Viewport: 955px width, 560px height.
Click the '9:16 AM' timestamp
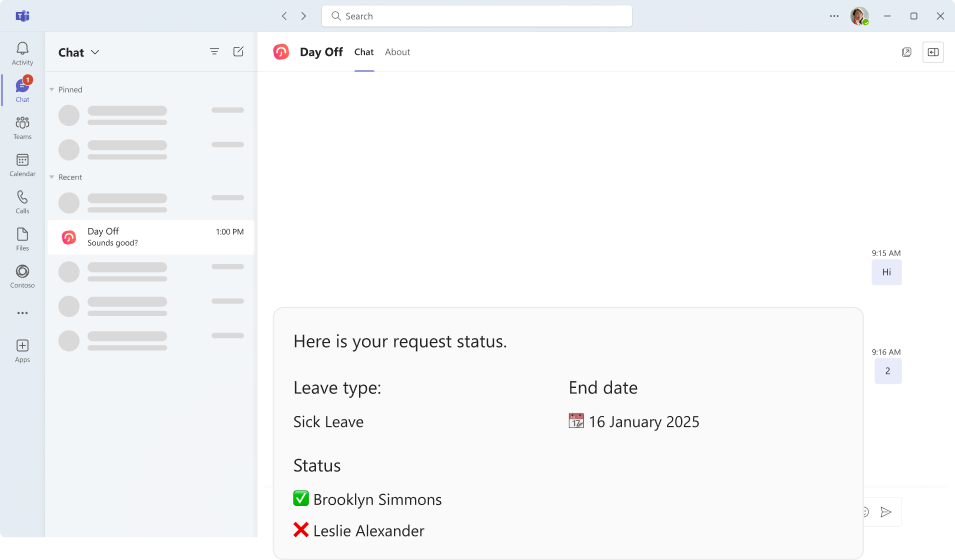click(886, 352)
